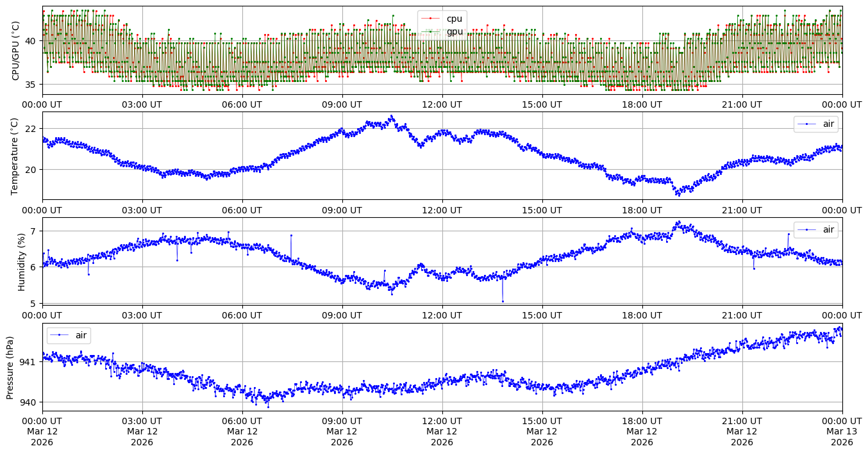Screen dimensions: 868x453
Task: Click 12:00 UT tick below the Pressure chart
Action: pos(442,421)
